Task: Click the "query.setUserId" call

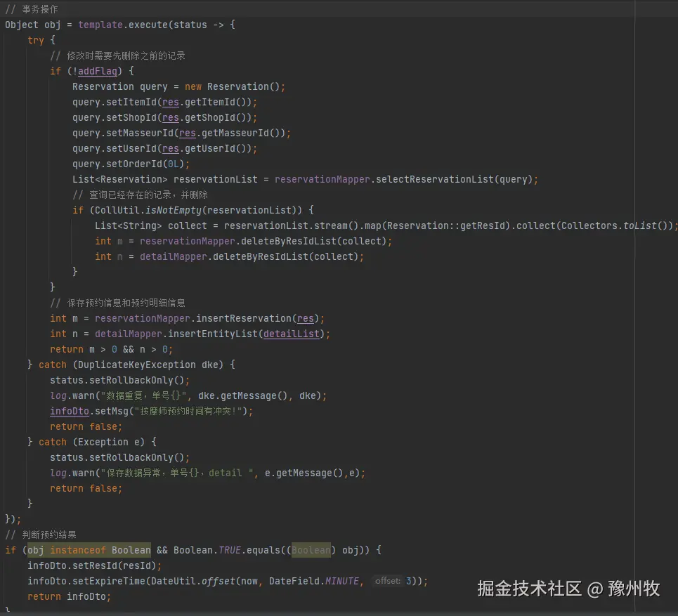Action: point(114,149)
